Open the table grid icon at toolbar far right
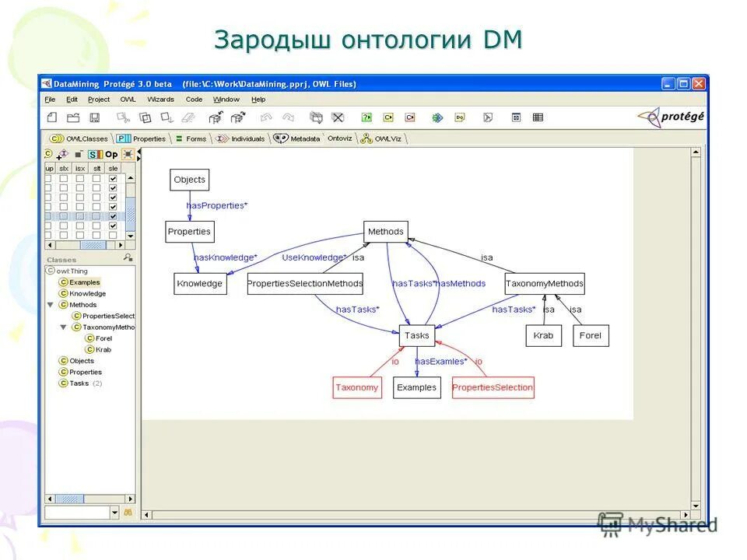Viewport: 747px width, 560px height. click(538, 117)
